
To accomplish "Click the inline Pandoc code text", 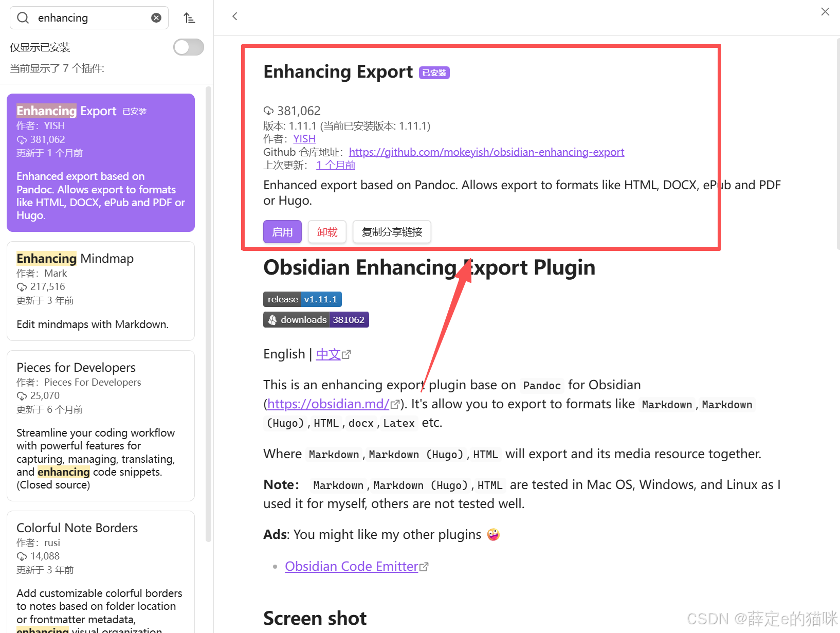I will 542,386.
